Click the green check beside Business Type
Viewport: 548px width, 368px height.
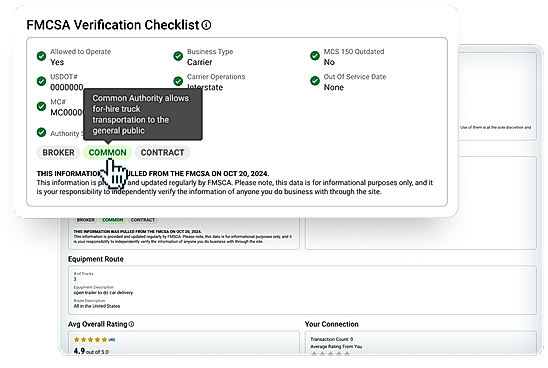tap(178, 56)
